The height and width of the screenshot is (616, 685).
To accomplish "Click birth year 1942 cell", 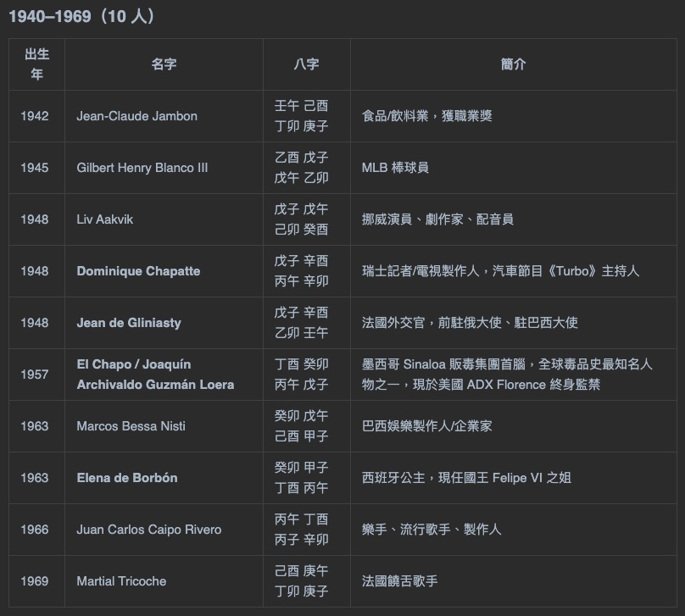I will click(35, 116).
